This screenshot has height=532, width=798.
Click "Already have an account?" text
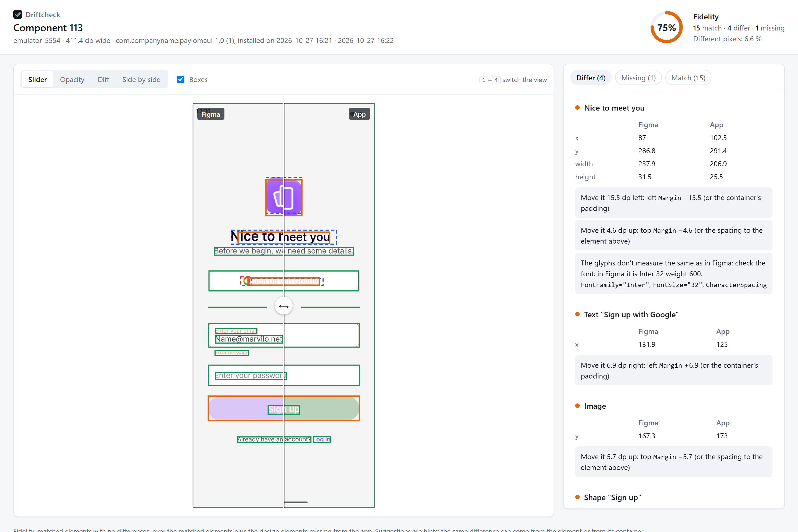[274, 439]
